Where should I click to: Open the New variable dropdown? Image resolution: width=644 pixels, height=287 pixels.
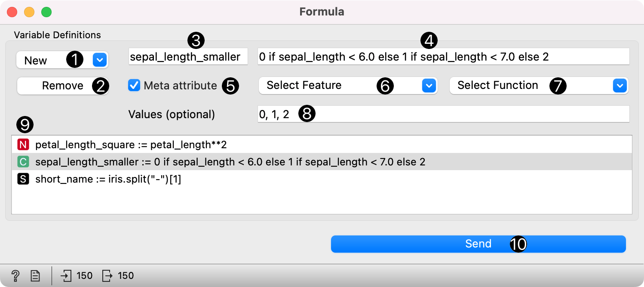pyautogui.click(x=62, y=61)
